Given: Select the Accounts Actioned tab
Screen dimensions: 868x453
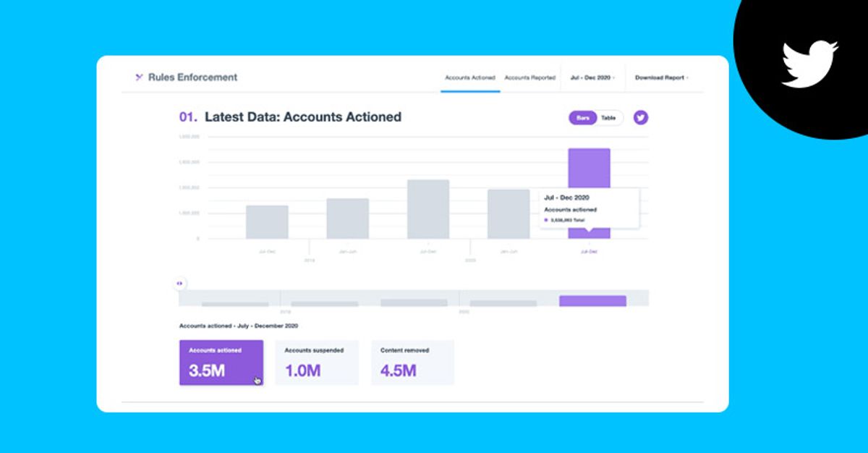Looking at the screenshot, I should click(x=470, y=75).
